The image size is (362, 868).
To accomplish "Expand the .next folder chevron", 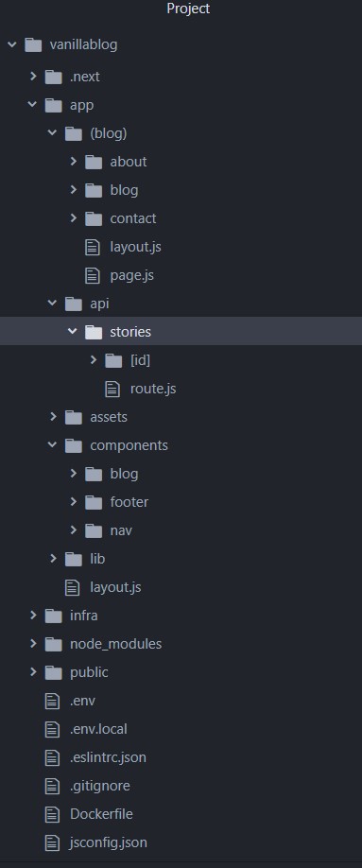I will [33, 77].
